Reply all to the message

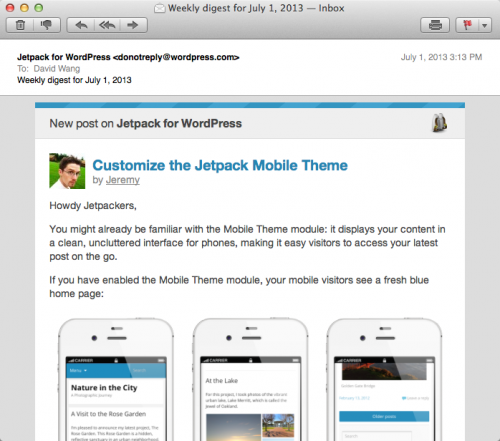tap(107, 25)
